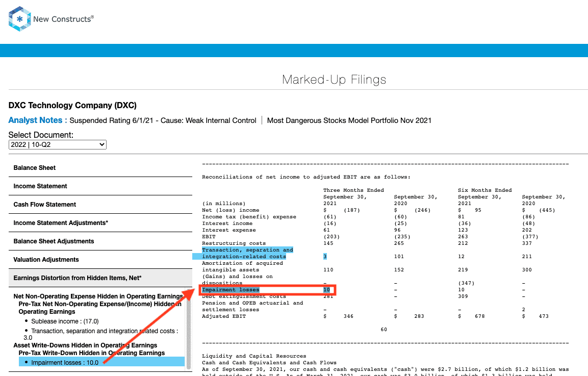
Task: Click Six Months Ended column header
Action: (x=485, y=190)
